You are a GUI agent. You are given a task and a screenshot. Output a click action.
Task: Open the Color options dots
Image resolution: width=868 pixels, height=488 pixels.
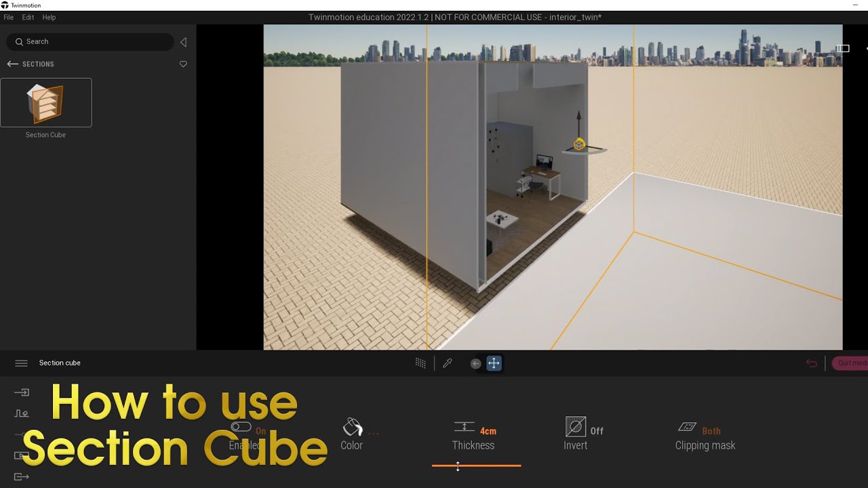click(374, 432)
